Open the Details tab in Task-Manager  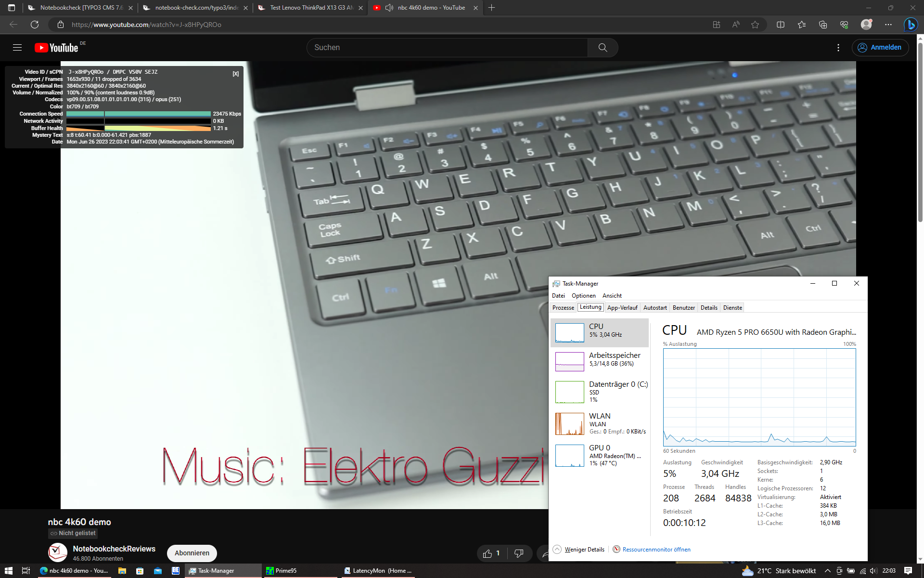pos(709,308)
